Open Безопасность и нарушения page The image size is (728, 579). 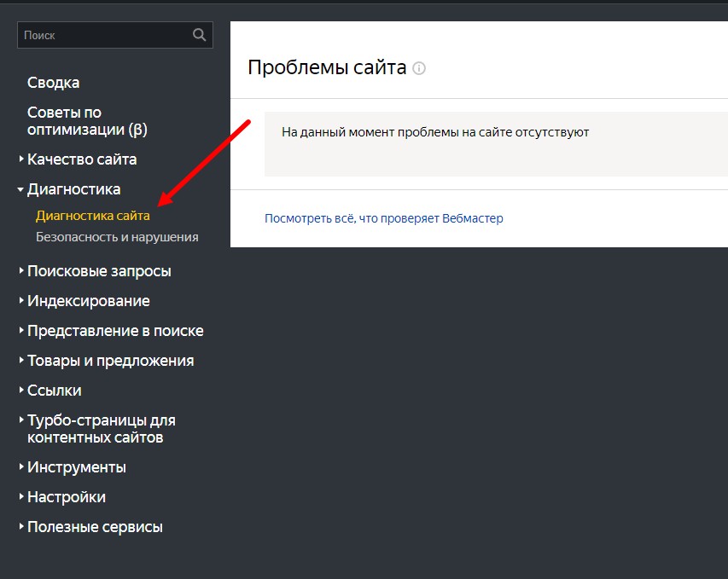[117, 237]
